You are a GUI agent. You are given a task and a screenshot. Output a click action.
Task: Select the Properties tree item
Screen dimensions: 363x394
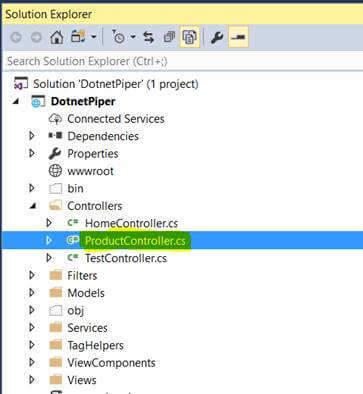point(93,154)
